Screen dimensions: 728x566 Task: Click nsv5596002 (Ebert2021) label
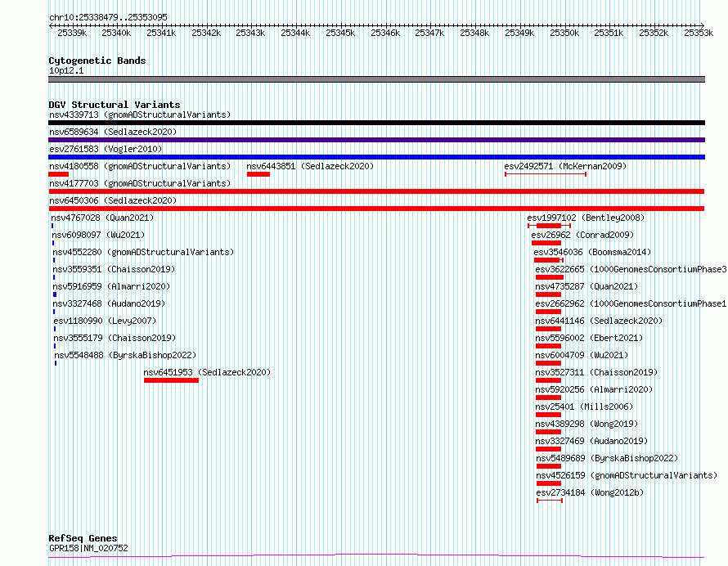coord(589,338)
